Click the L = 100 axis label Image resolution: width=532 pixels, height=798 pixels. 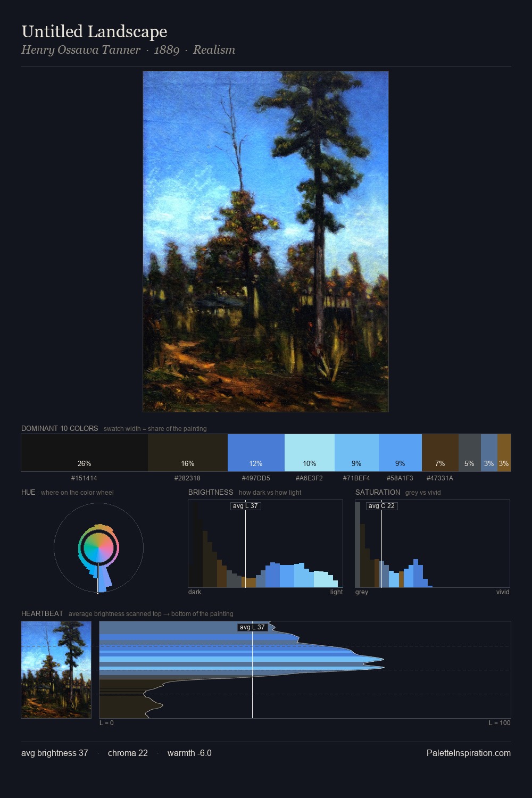pyautogui.click(x=500, y=723)
